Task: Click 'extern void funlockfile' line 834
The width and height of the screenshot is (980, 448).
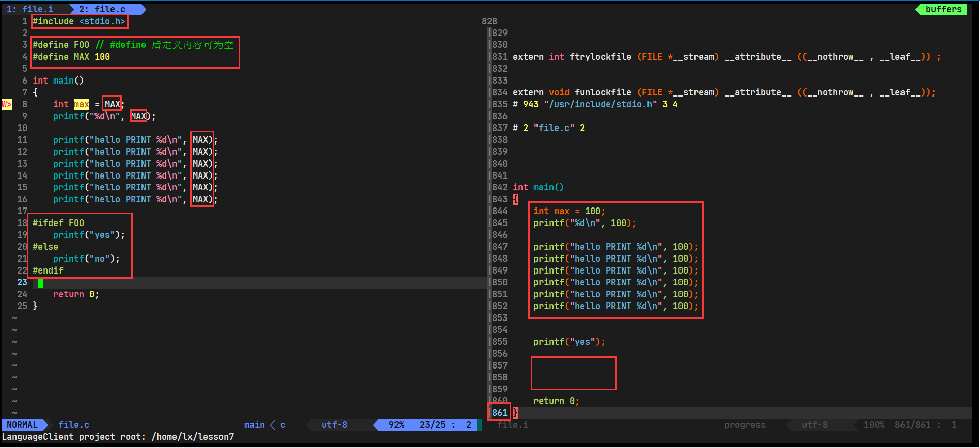Action: 724,92
